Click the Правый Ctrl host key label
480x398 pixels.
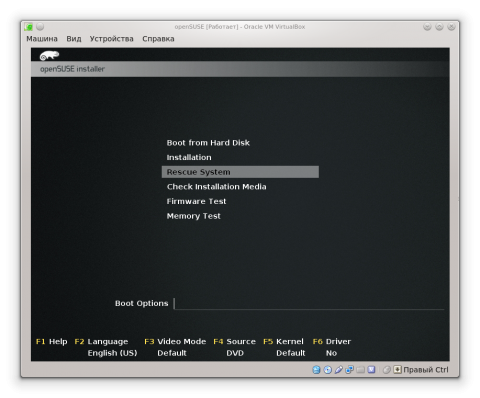[x=426, y=370]
